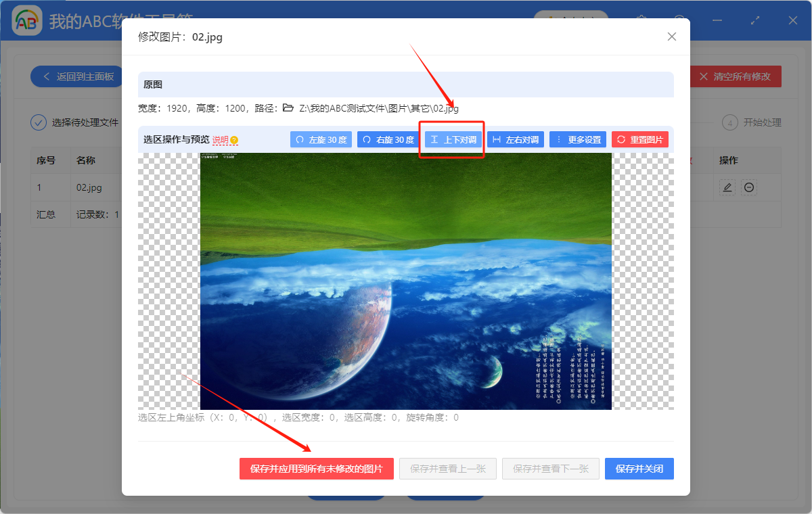Click the 02.jpg file name cell

[x=89, y=187]
